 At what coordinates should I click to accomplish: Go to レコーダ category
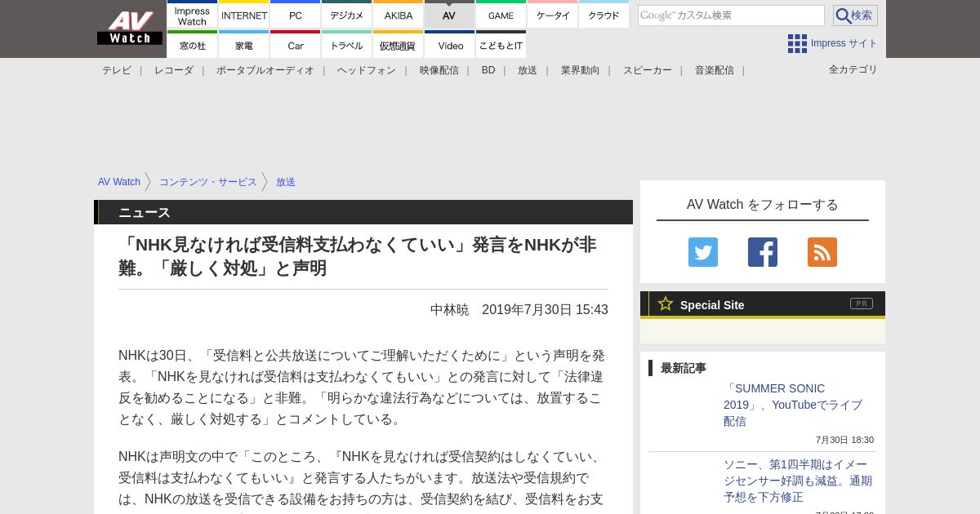[174, 70]
